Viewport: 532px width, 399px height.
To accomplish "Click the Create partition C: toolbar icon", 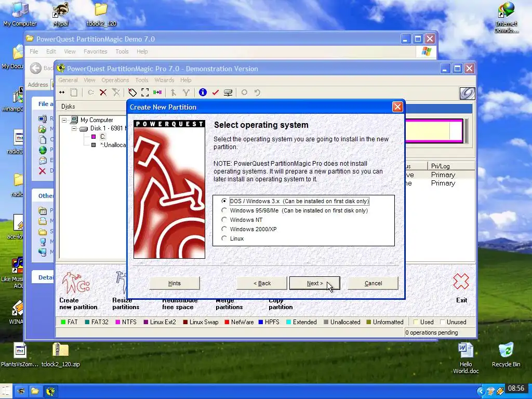I will tap(90, 92).
